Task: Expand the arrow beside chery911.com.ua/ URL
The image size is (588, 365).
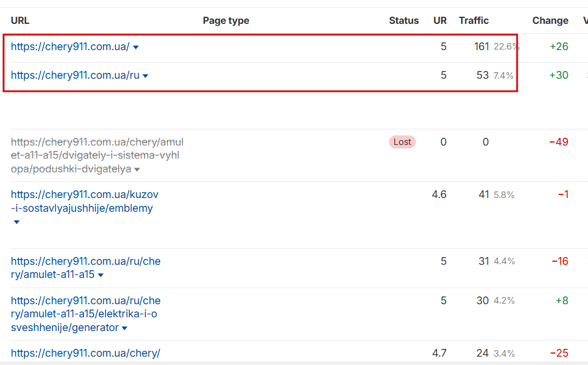Action: 136,47
